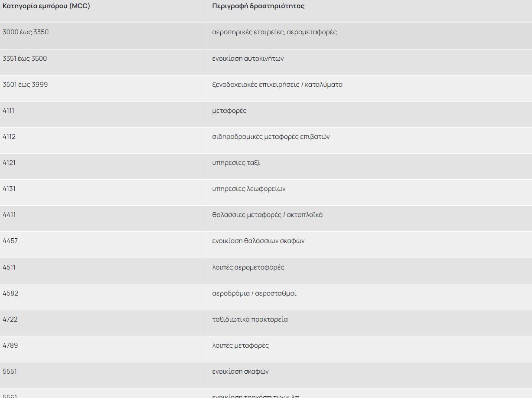Click 'θαλάσσιες μεταφορές / ακτοπλοϊκά' description
532x398 pixels.
(x=268, y=215)
